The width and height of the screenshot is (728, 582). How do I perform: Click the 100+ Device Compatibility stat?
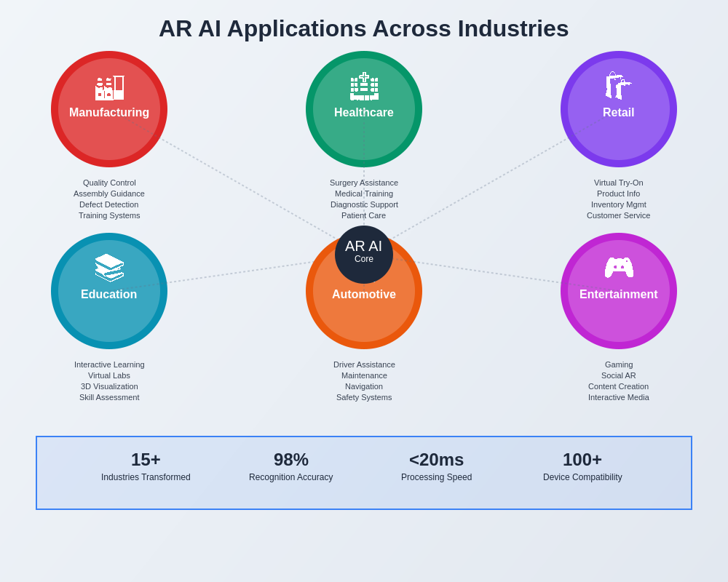(x=582, y=466)
